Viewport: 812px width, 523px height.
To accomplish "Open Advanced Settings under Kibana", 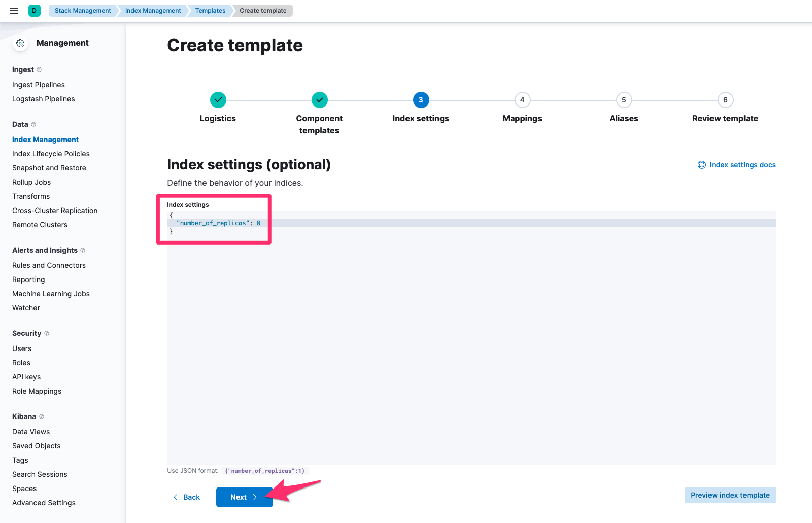I will point(44,503).
